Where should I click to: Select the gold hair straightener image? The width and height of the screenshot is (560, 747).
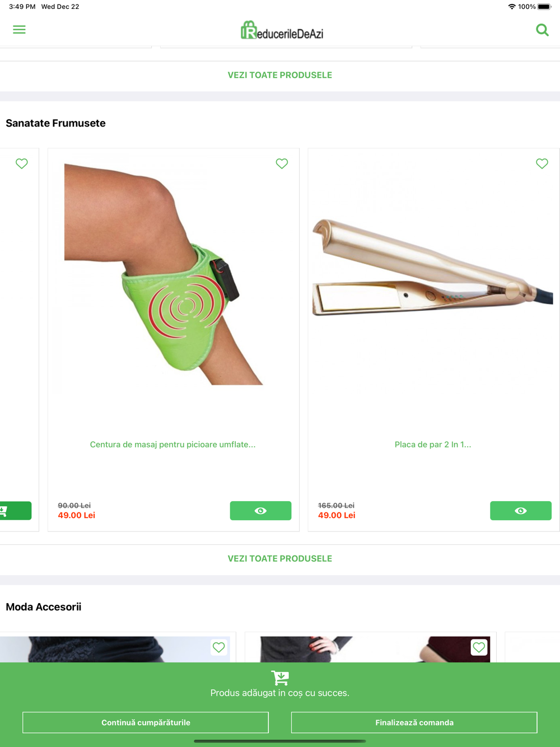coord(433,267)
